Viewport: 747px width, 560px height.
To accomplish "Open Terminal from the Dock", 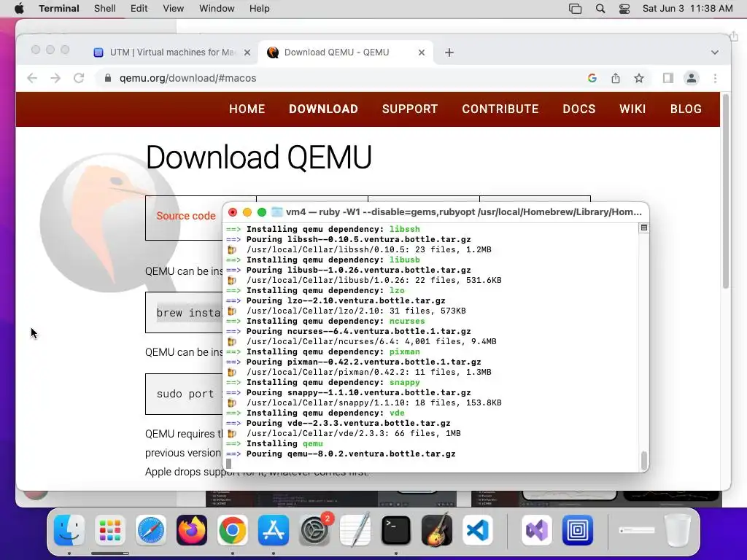I will (x=396, y=530).
